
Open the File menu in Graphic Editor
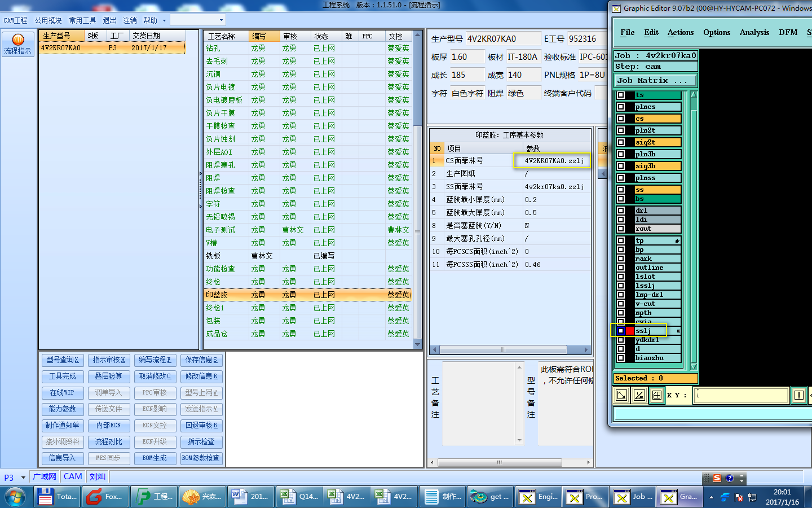(x=627, y=32)
